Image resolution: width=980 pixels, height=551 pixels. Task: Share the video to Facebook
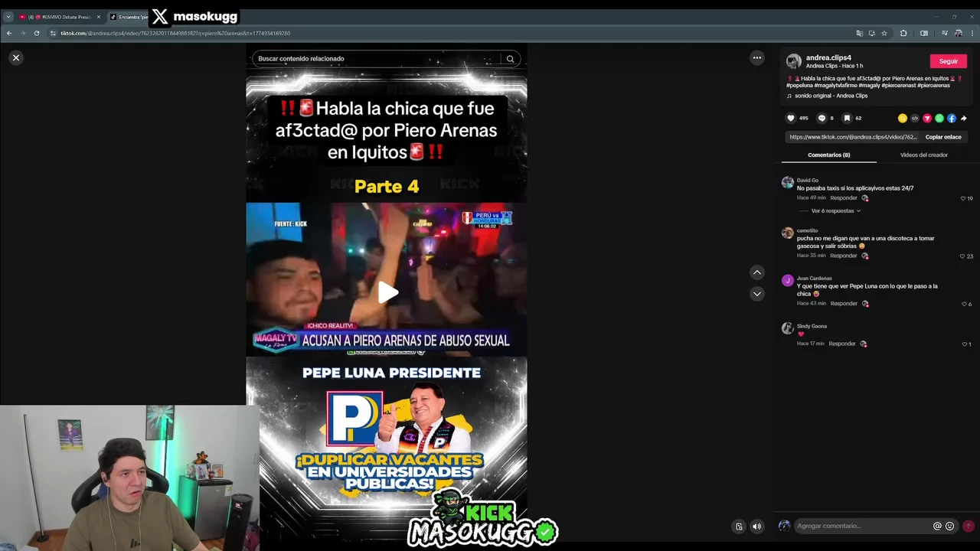tap(952, 118)
